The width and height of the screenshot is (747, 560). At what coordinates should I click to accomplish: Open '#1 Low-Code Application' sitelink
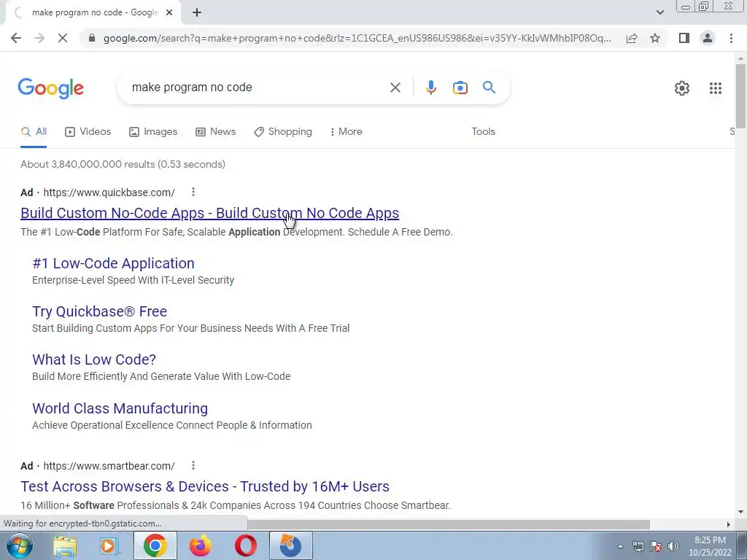point(113,263)
